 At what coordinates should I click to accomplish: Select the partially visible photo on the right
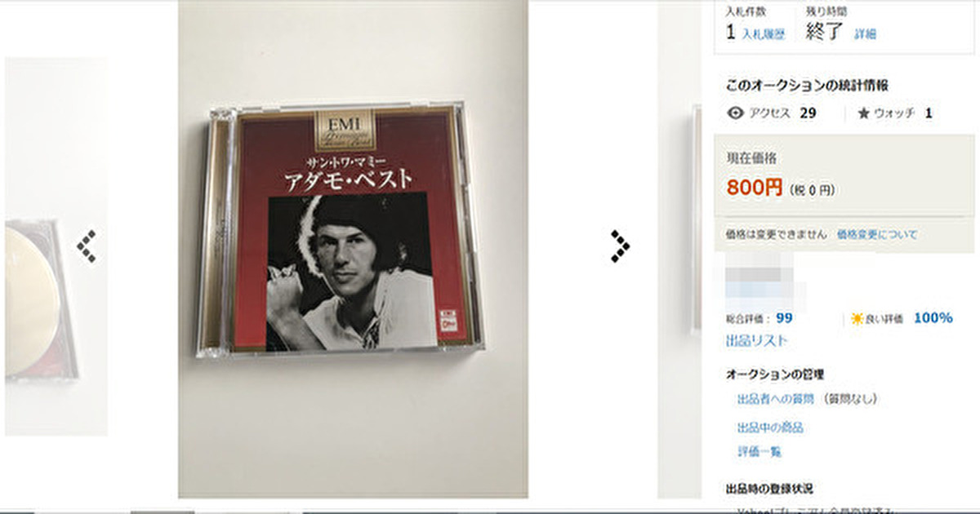(x=679, y=249)
